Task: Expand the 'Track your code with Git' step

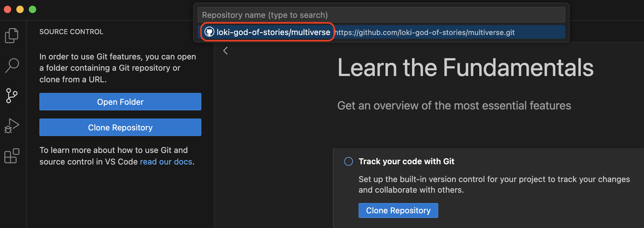Action: tap(406, 161)
